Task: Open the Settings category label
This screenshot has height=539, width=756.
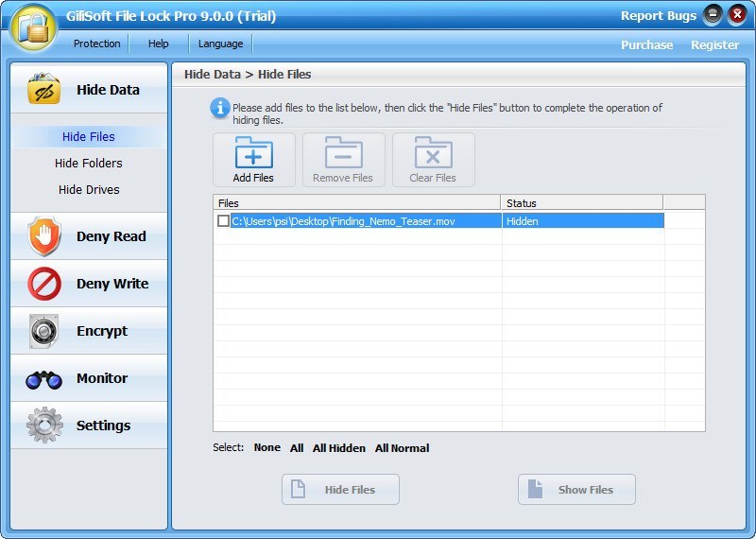Action: click(103, 426)
